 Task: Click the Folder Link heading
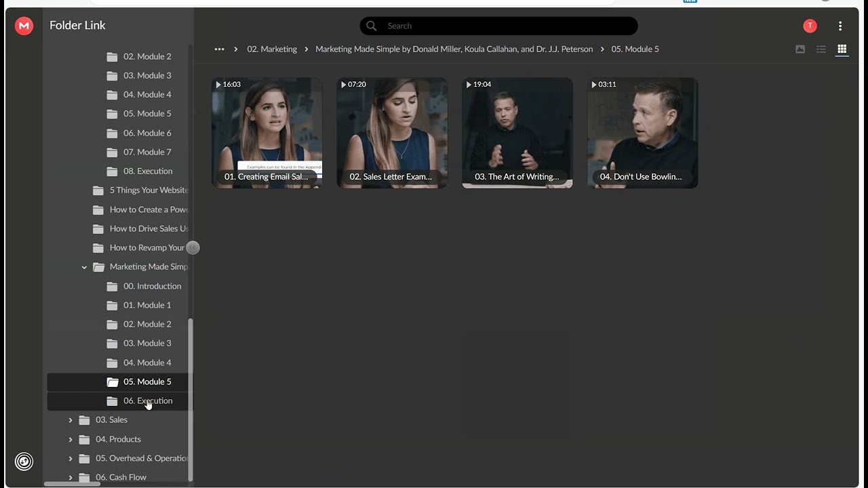click(77, 26)
